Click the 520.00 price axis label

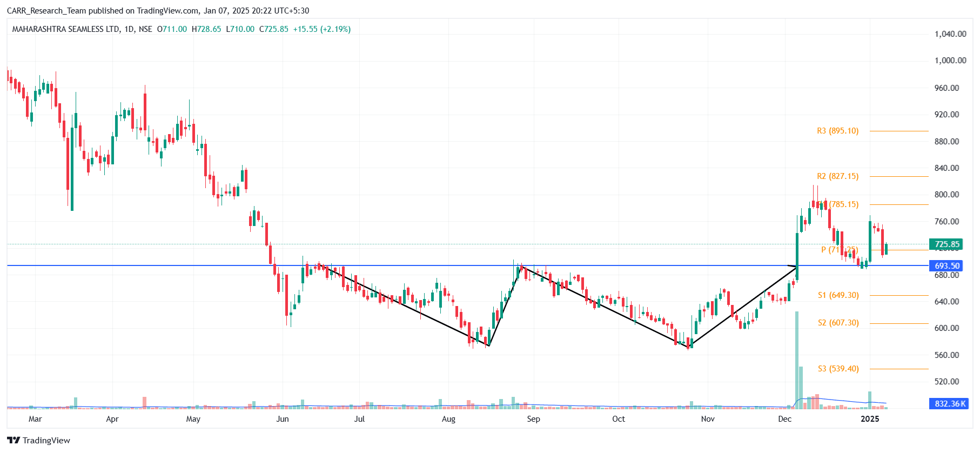click(947, 382)
